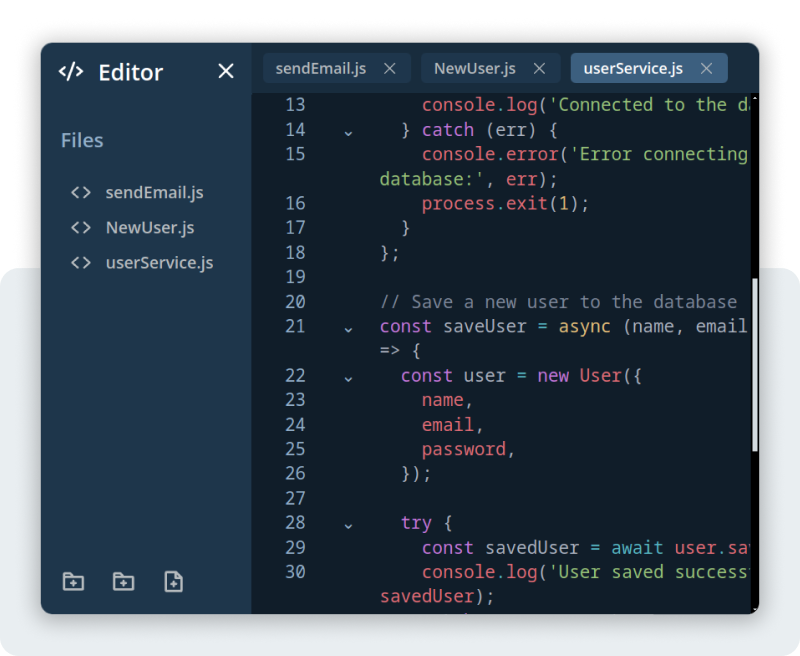
Task: Close the userService.js tab
Action: (706, 68)
